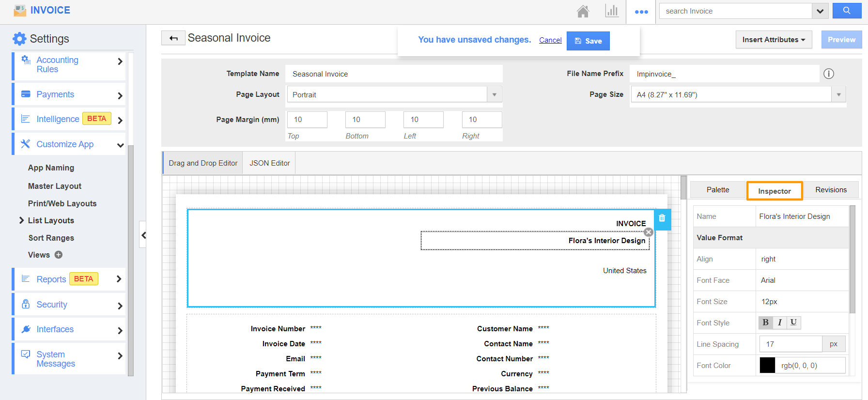Open the Page Size dropdown
The height and width of the screenshot is (400, 868).
pyautogui.click(x=838, y=95)
